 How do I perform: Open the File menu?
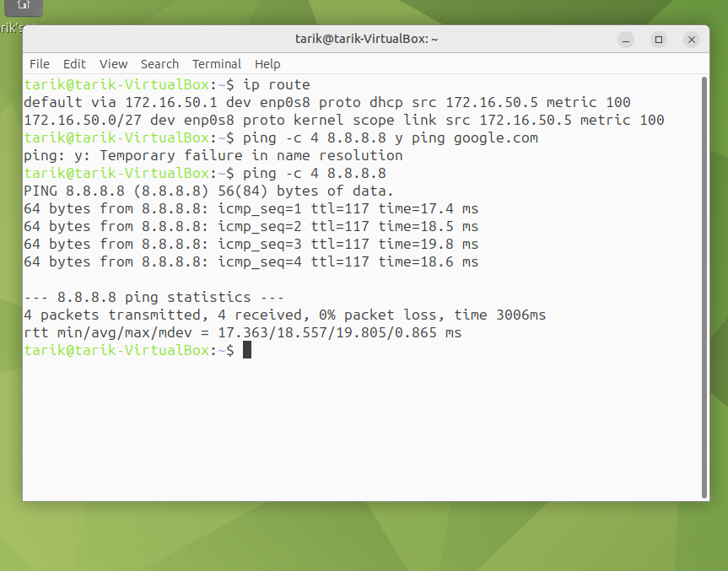(x=40, y=63)
